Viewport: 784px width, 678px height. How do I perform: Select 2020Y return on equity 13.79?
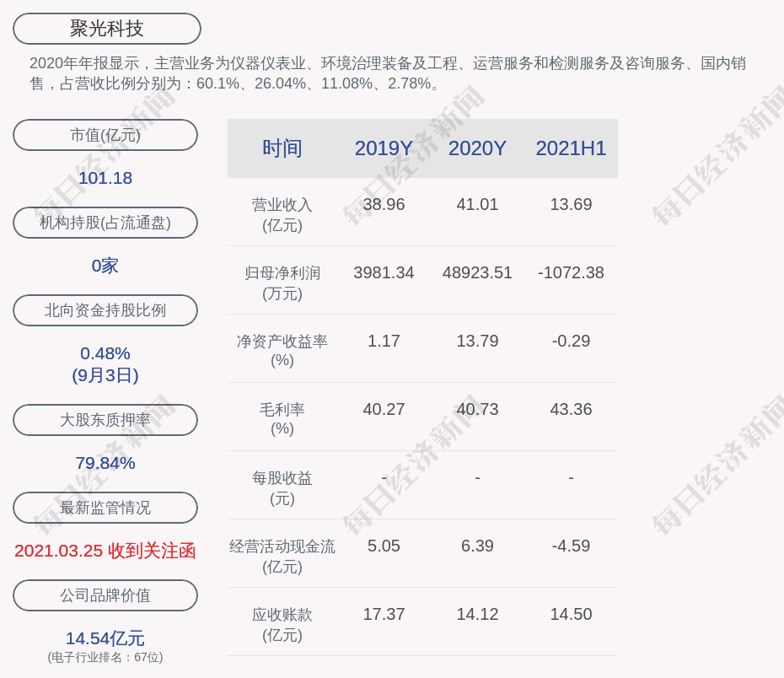(x=477, y=341)
